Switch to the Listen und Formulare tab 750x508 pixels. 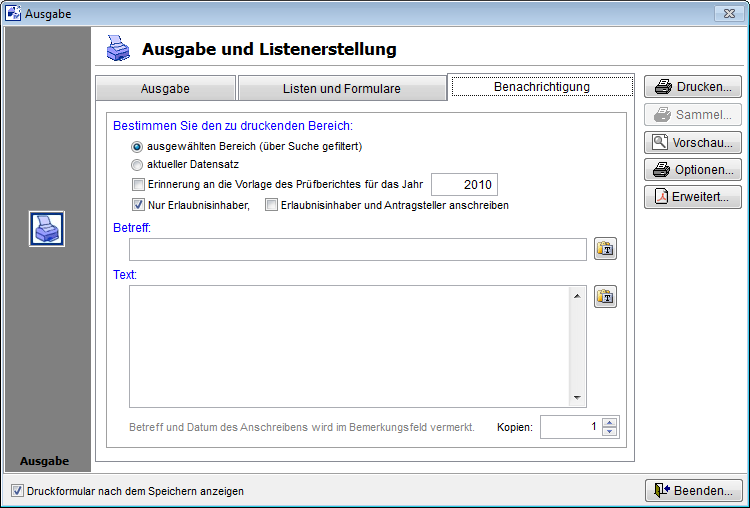[341, 88]
